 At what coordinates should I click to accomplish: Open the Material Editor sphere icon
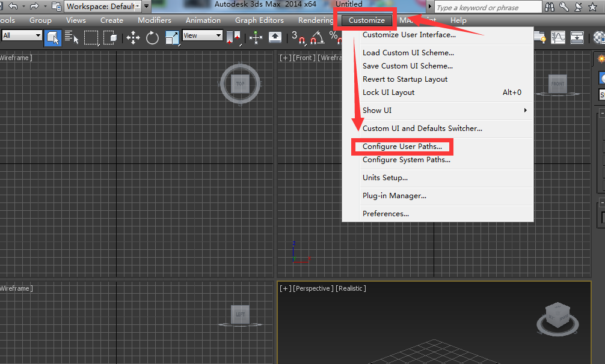point(599,38)
